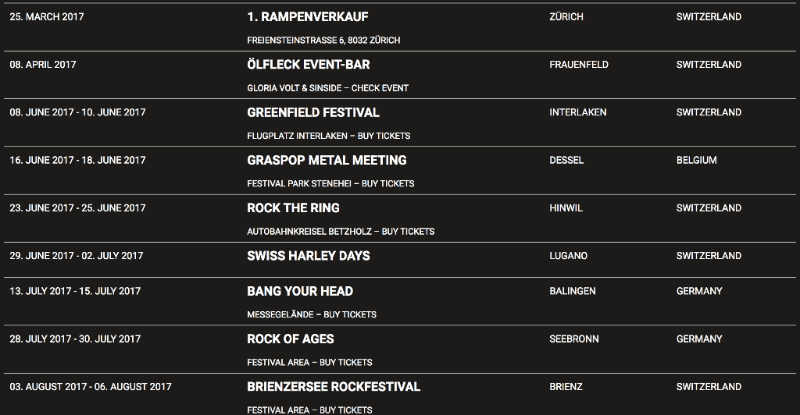Buy tickets for Rock of Ages festival
Screen dimensions: 800x415
[x=346, y=362]
